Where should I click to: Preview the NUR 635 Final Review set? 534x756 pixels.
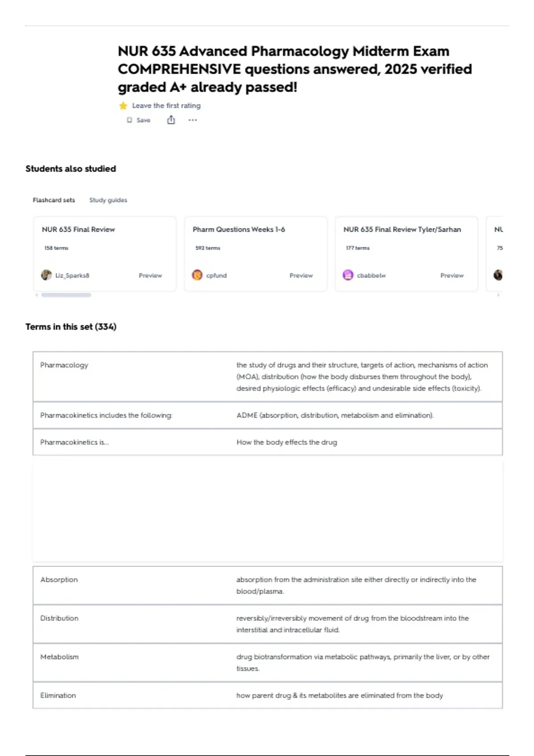pos(150,276)
